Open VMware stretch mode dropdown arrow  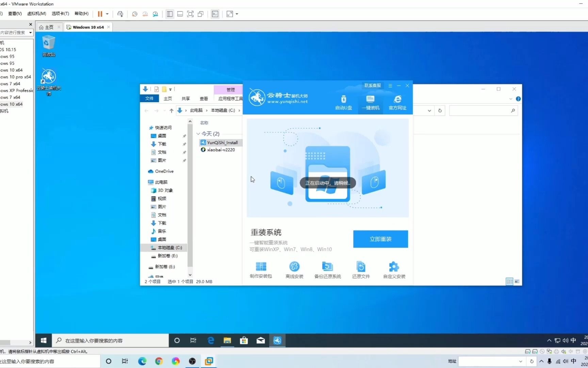coord(237,14)
